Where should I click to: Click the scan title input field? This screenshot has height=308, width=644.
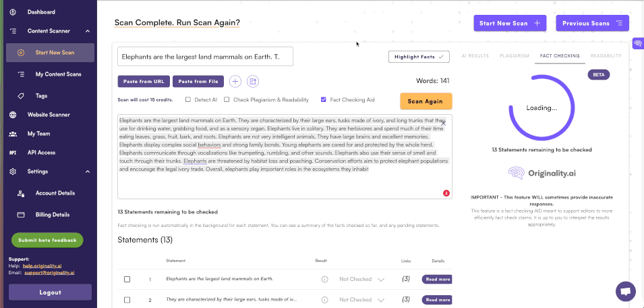[205, 56]
